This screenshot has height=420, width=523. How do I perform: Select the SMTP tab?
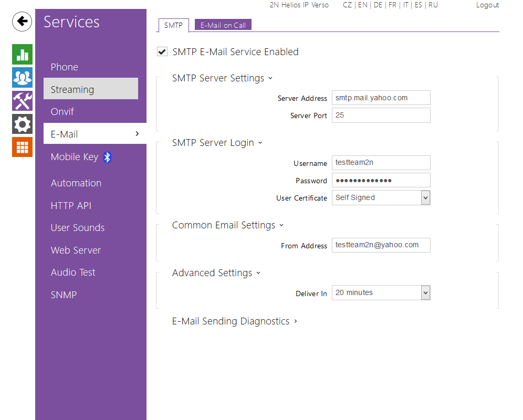[x=173, y=25]
